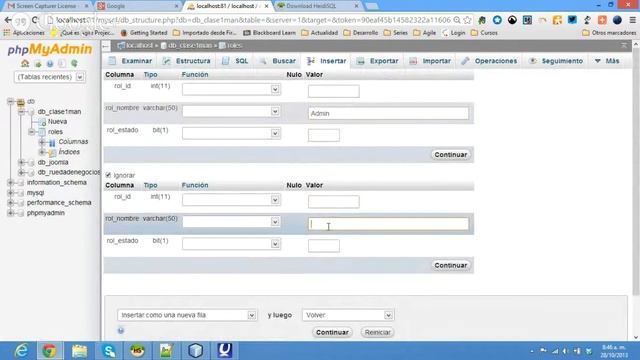The image size is (640, 360).
Task: Switch to the SQL tab
Action: [235, 61]
